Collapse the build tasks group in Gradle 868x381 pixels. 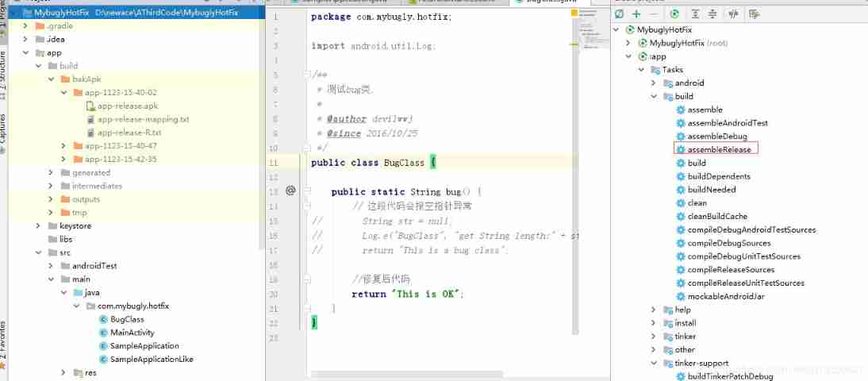[655, 96]
